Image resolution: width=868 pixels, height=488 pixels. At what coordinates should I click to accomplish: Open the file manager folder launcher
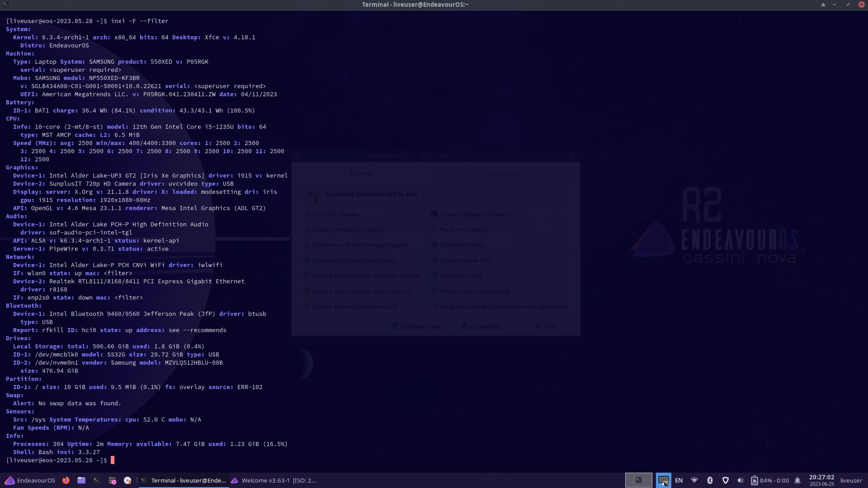[81, 480]
